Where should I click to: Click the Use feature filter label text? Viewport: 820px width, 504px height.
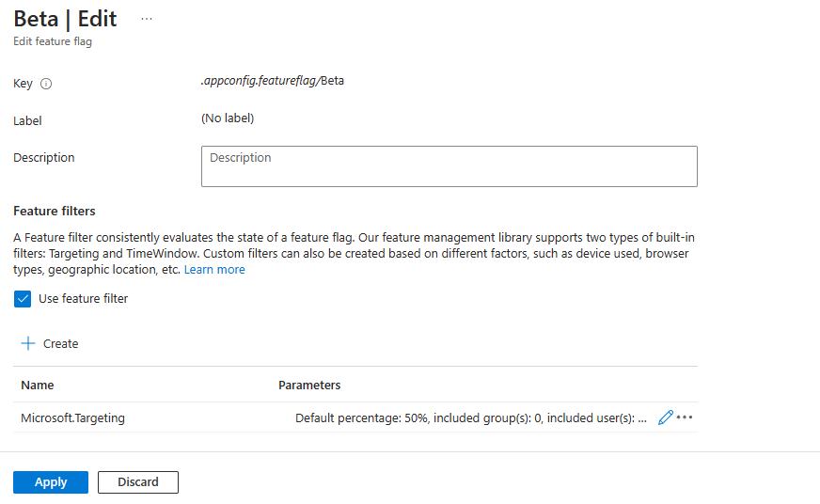tap(83, 299)
